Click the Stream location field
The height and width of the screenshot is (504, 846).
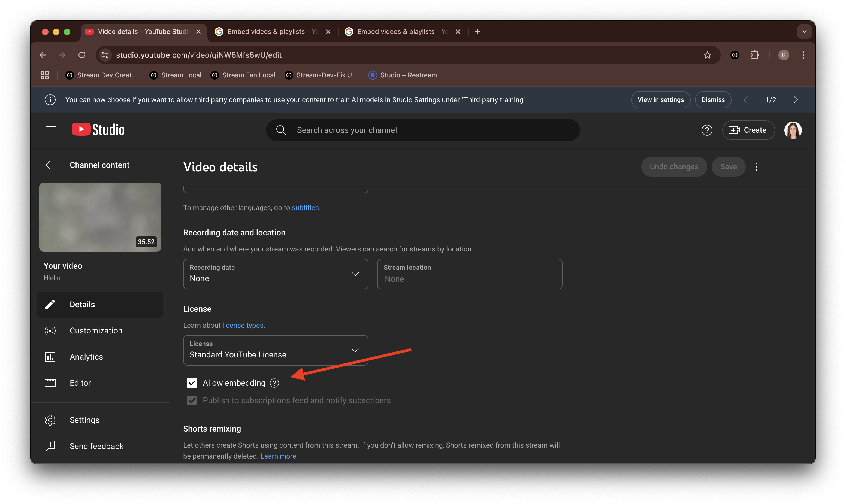click(x=469, y=274)
